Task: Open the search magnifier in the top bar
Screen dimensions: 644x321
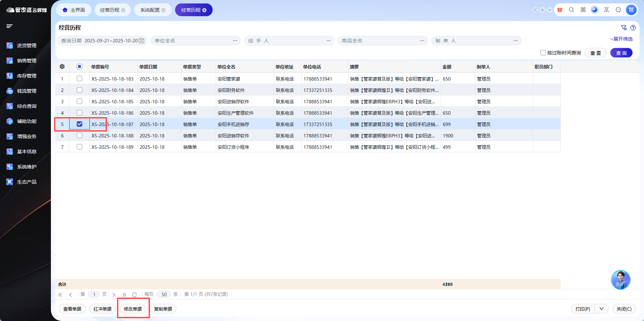Action: pyautogui.click(x=571, y=10)
